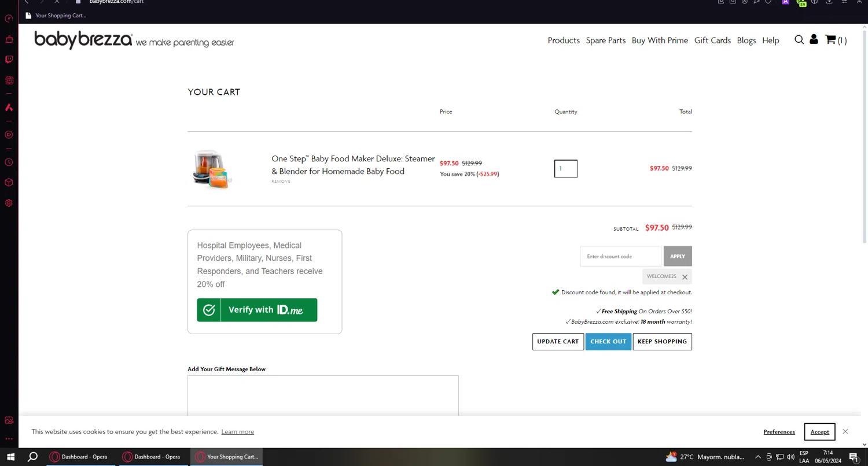Screen dimensions: 868x466
Task: Open the Opera sidebar speed dial gauge icon
Action: click(9, 19)
